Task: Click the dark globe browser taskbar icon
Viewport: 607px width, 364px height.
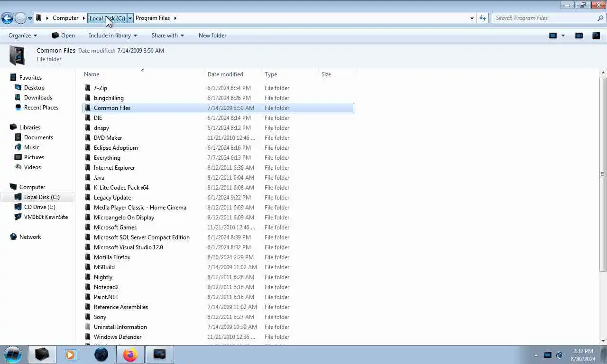Action: (101, 355)
